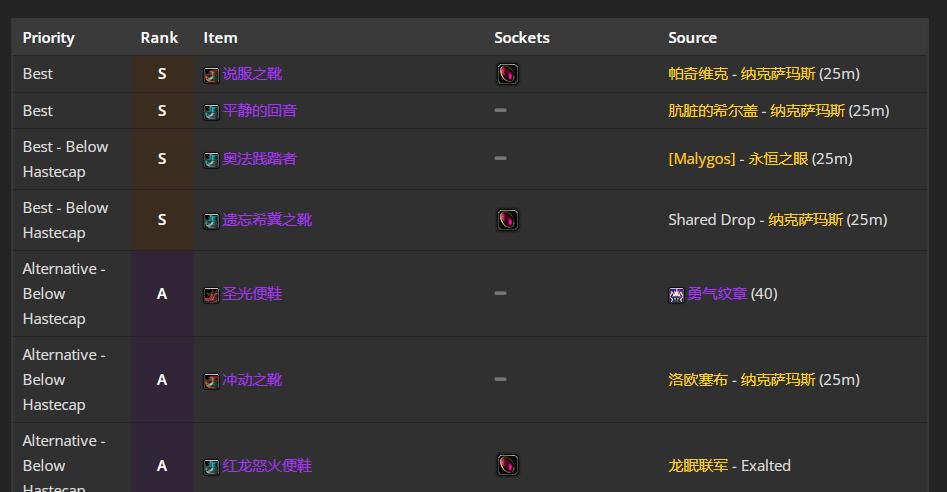Click the 勇气纹章 emblem icon
This screenshot has width=947, height=492.
pyautogui.click(x=676, y=295)
